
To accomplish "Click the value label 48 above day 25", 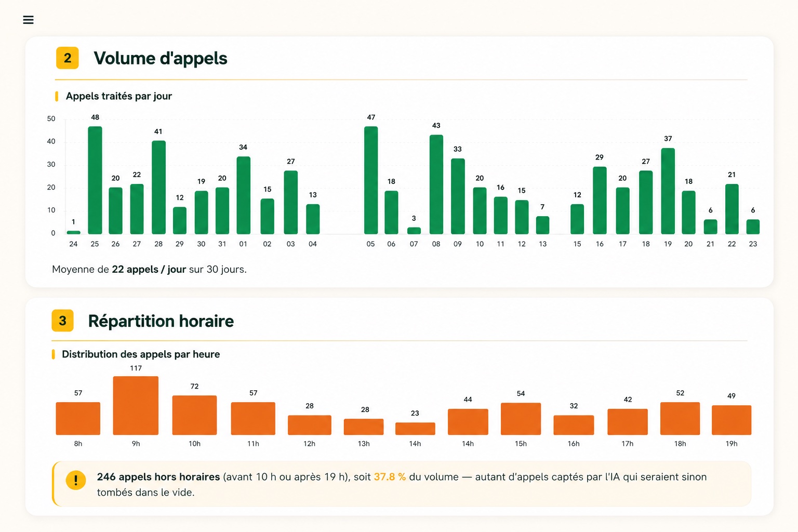I will coord(95,117).
